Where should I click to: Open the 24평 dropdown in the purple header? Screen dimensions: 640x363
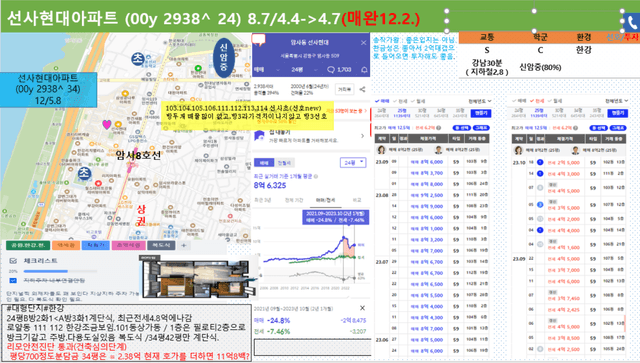pyautogui.click(x=304, y=70)
